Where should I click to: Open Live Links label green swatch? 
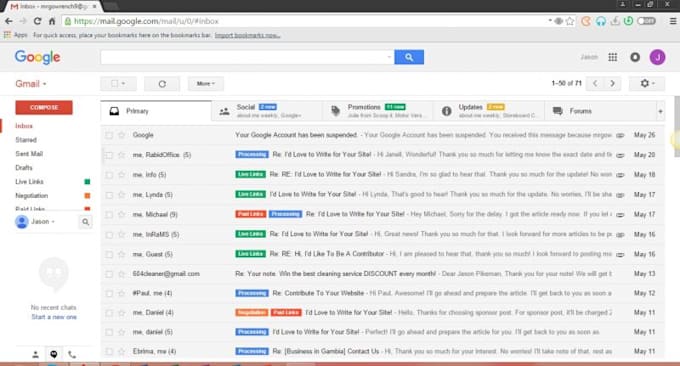(87, 182)
